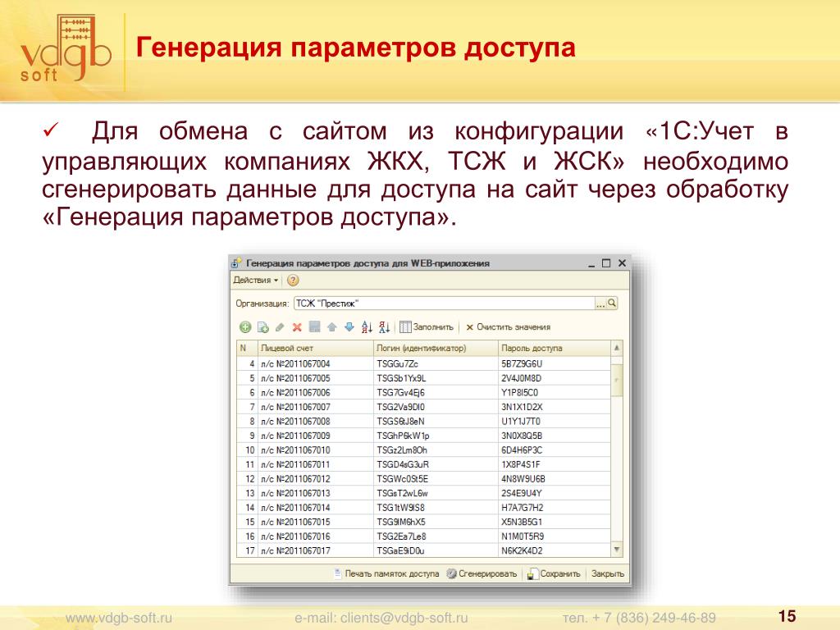
Task: Select cell л/с №2011067008
Action: (x=315, y=422)
